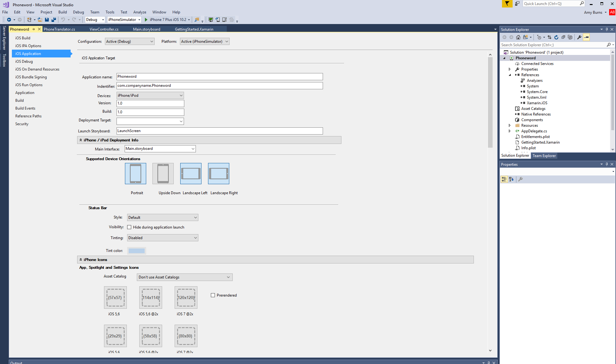Click the New Project toolbar icon
The width and height of the screenshot is (616, 364).
pyautogui.click(x=29, y=20)
